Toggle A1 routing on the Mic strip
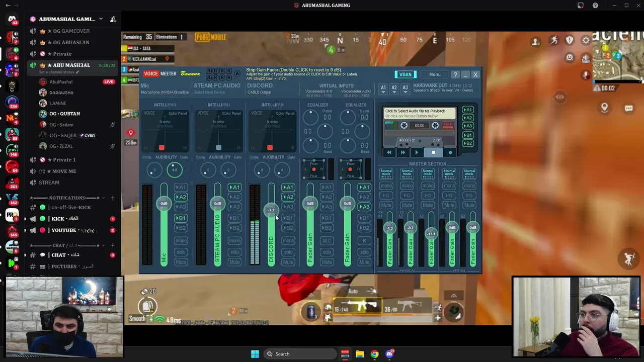This screenshot has width=644, height=362. click(x=181, y=188)
